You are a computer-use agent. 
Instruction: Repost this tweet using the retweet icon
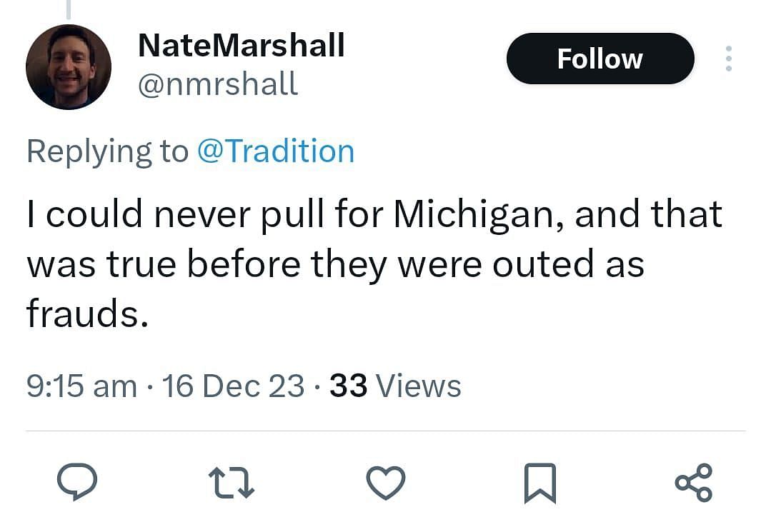[232, 483]
